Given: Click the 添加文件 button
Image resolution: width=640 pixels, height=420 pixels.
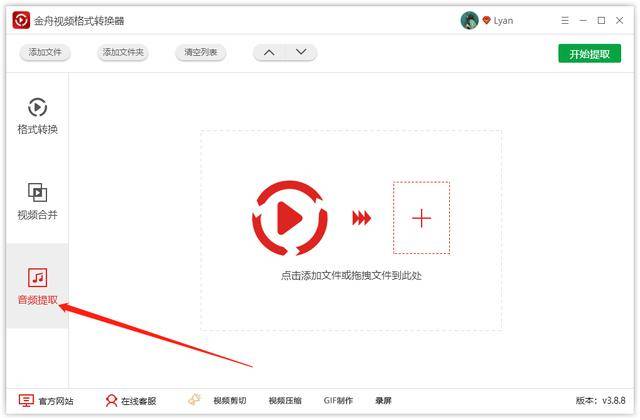Looking at the screenshot, I should click(x=46, y=53).
